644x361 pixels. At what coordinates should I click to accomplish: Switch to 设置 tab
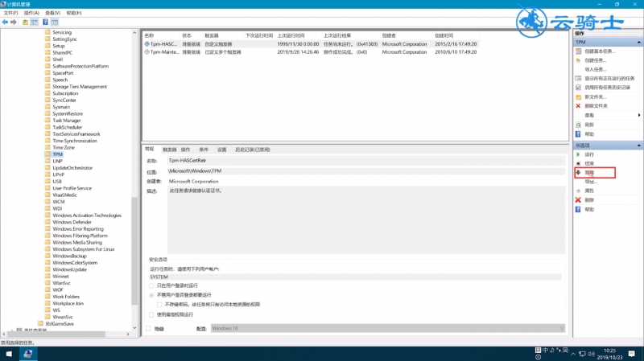(222, 150)
